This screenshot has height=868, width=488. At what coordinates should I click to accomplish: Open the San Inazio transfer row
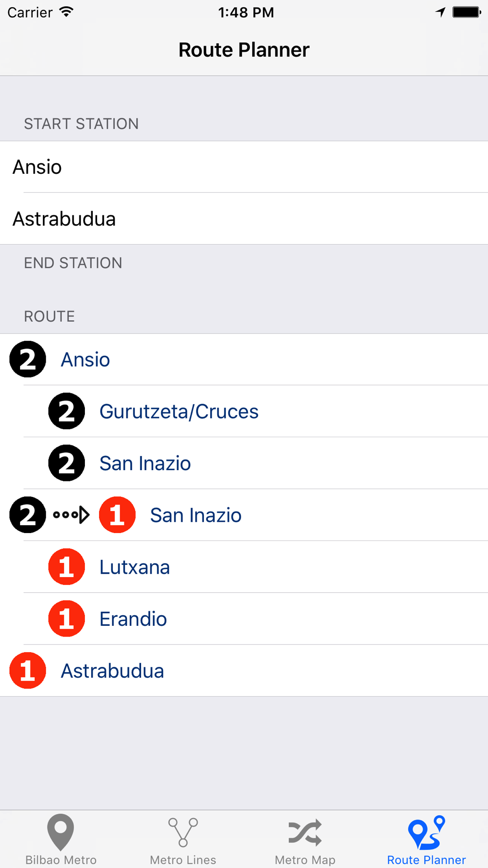coord(196,515)
